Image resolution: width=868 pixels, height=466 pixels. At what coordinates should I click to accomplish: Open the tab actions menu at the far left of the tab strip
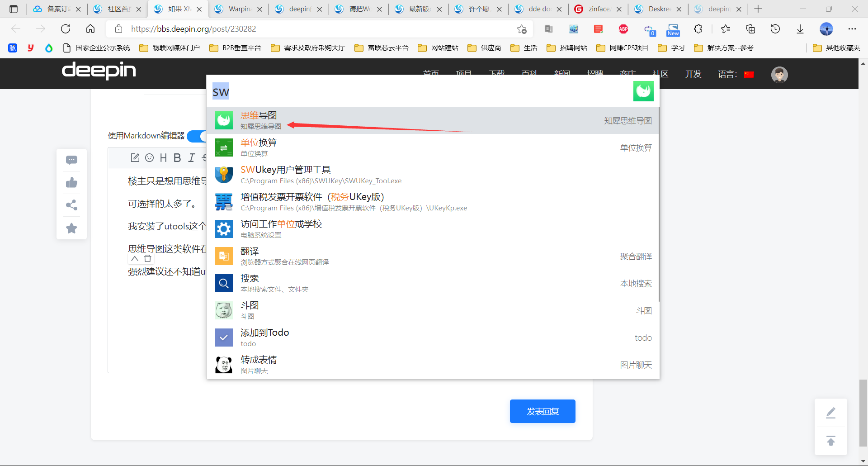(x=14, y=9)
